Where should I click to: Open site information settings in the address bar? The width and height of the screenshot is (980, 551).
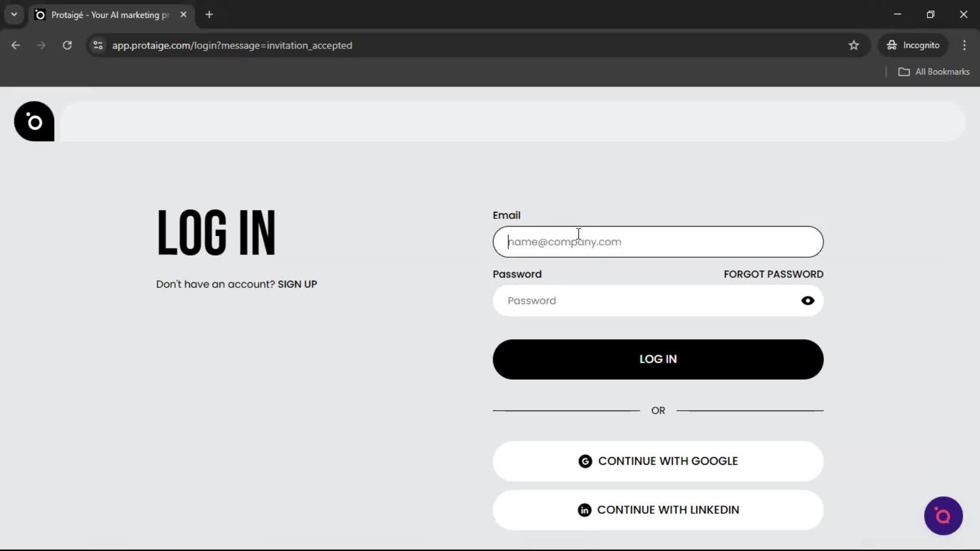(97, 45)
